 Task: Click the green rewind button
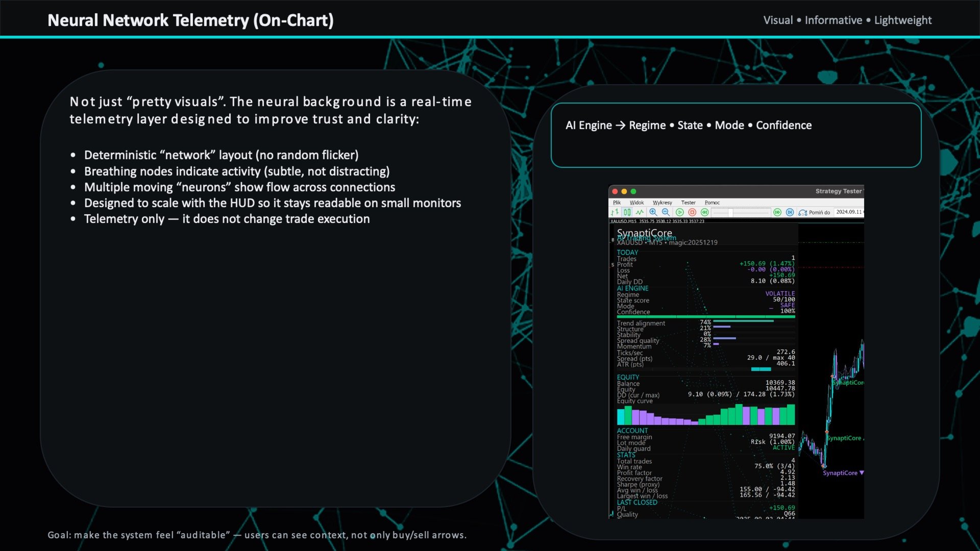[x=704, y=212]
